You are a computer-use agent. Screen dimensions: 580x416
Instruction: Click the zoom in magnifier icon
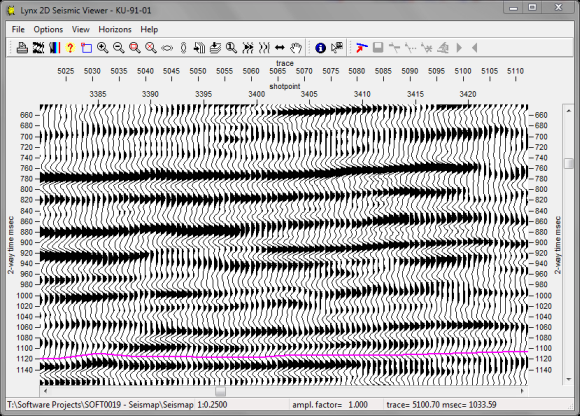coord(102,48)
